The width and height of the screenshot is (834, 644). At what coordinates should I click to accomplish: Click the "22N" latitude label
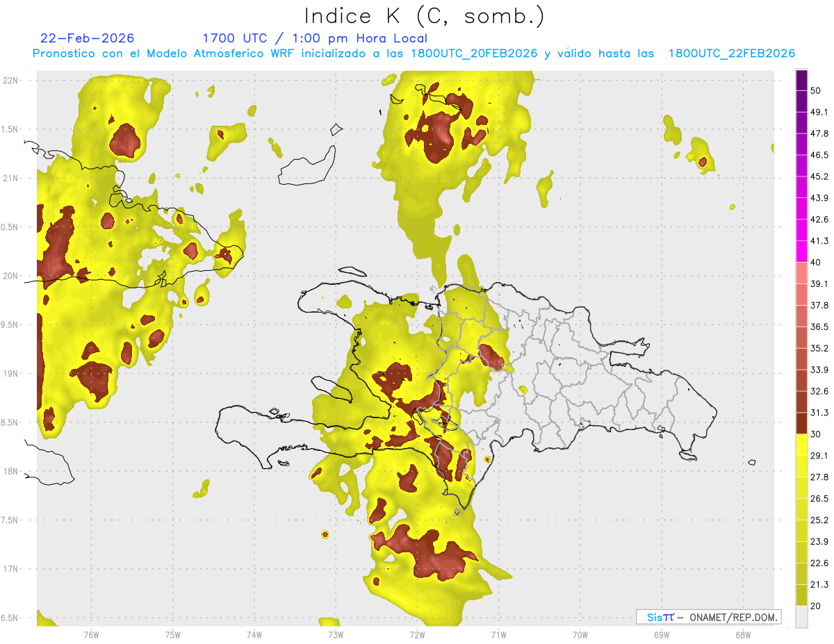point(10,80)
